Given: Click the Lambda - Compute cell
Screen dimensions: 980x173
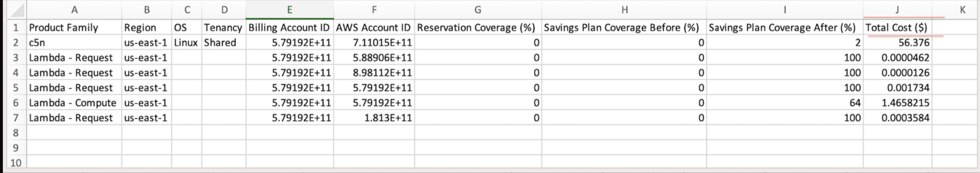Looking at the screenshot, I should (72, 103).
